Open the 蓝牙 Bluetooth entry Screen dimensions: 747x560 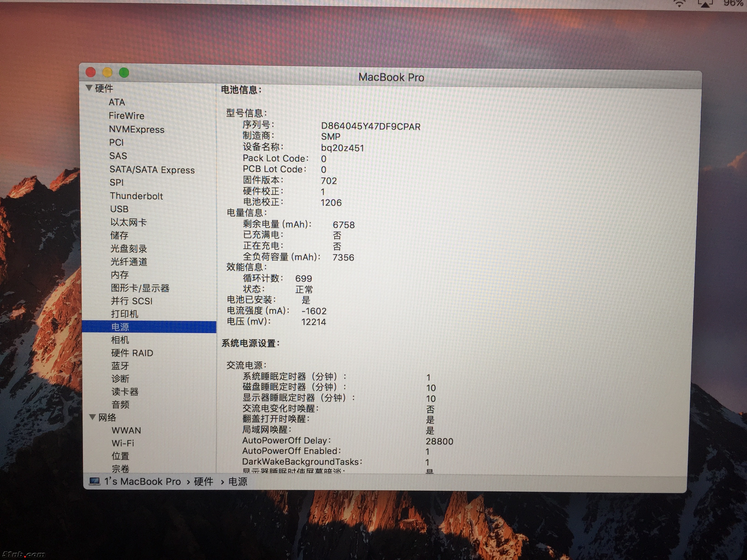pyautogui.click(x=120, y=366)
